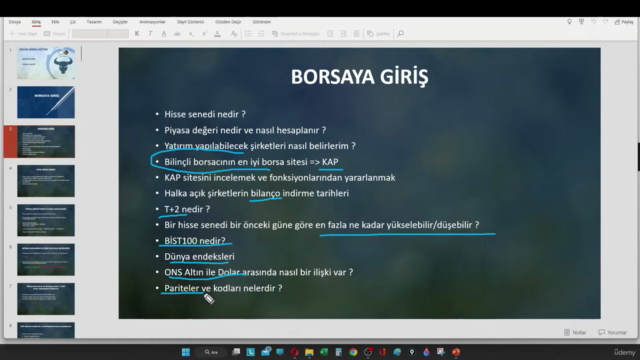Viewport: 640px width, 360px height.
Task: Open Excel from the taskbar
Action: tap(324, 352)
